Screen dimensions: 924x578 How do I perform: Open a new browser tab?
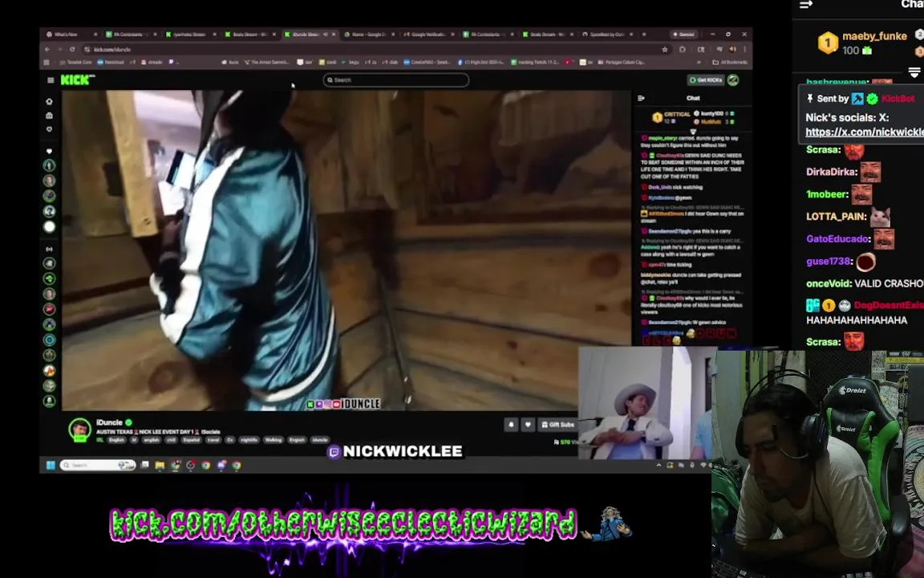pos(644,35)
